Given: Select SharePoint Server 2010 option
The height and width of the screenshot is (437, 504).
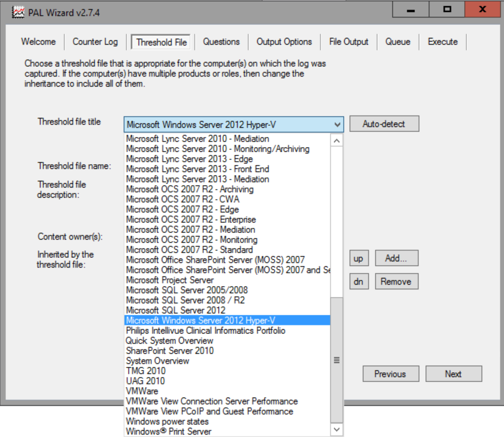Looking at the screenshot, I should pos(170,351).
